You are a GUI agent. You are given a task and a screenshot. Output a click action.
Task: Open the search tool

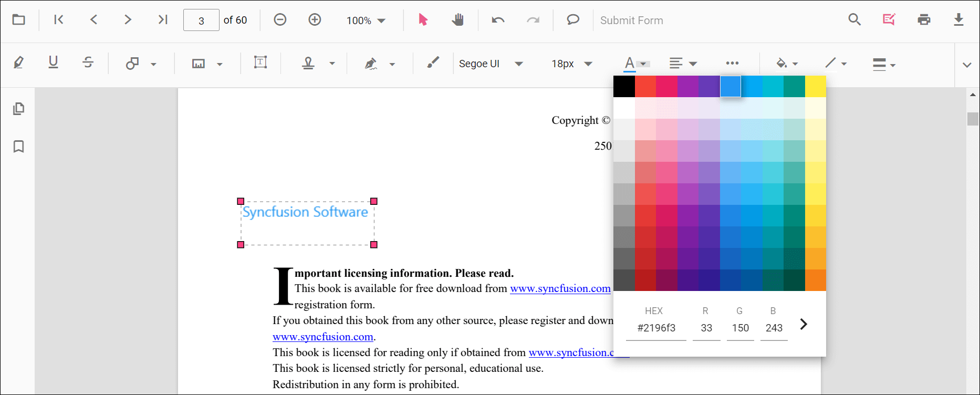coord(854,20)
